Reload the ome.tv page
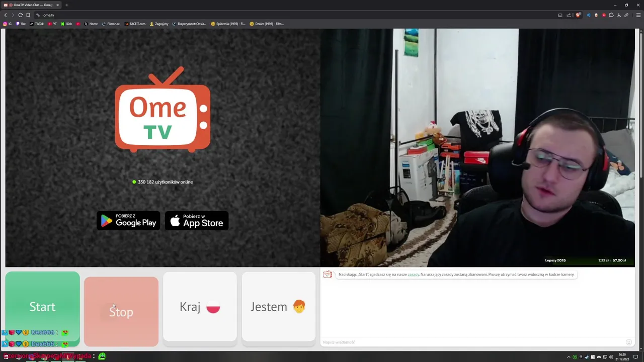Image resolution: width=644 pixels, height=362 pixels. [x=20, y=15]
